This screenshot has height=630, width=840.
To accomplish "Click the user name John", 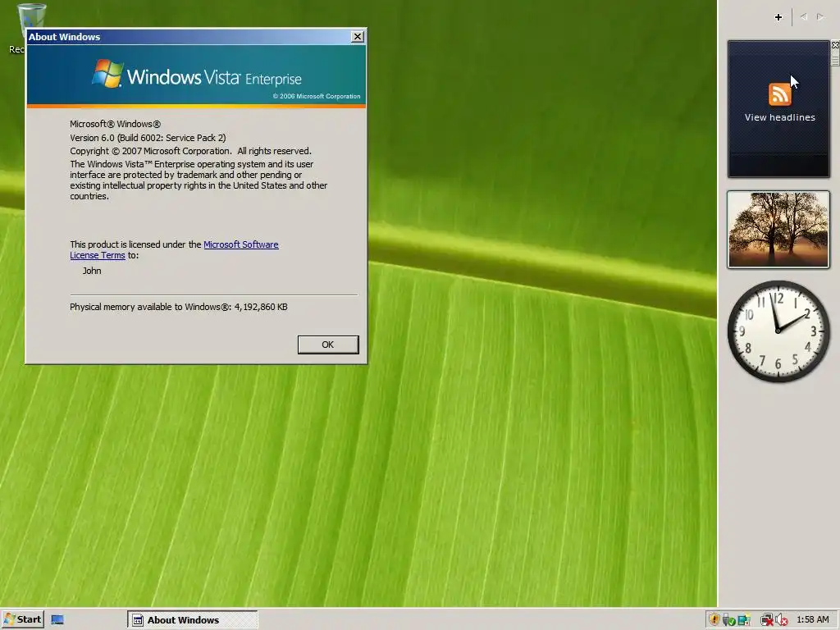I will click(x=92, y=271).
